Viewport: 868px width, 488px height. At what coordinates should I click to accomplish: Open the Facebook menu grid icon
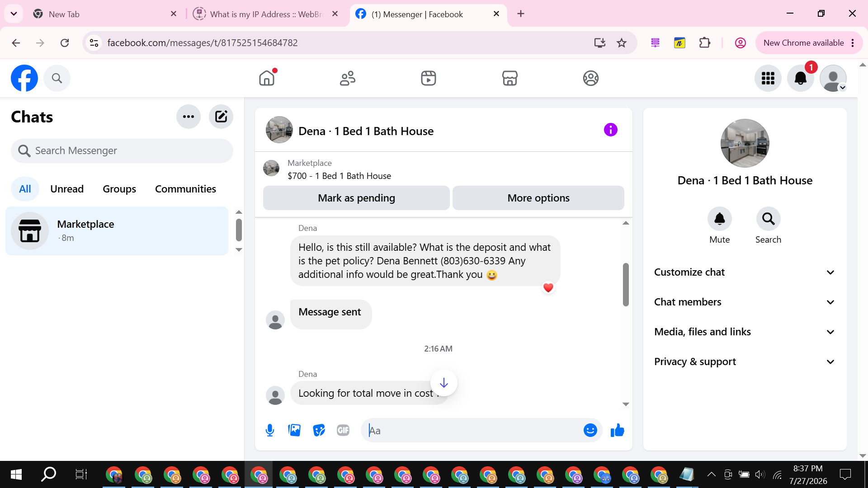pyautogui.click(x=768, y=78)
